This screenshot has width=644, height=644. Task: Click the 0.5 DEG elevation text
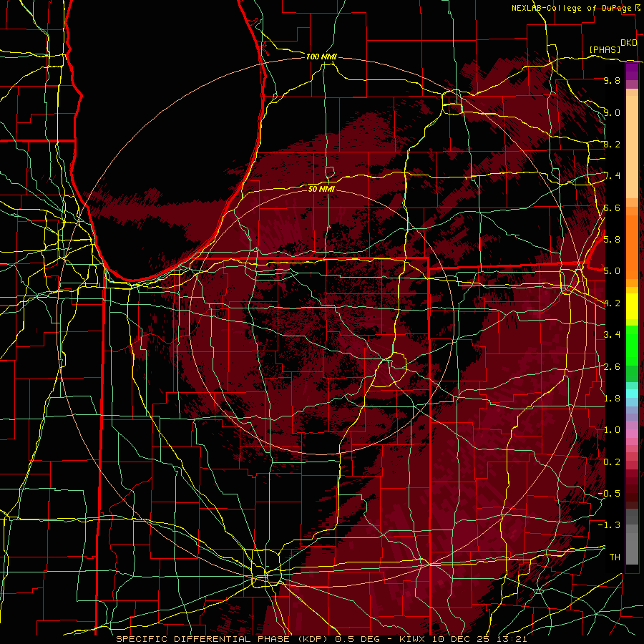click(357, 639)
